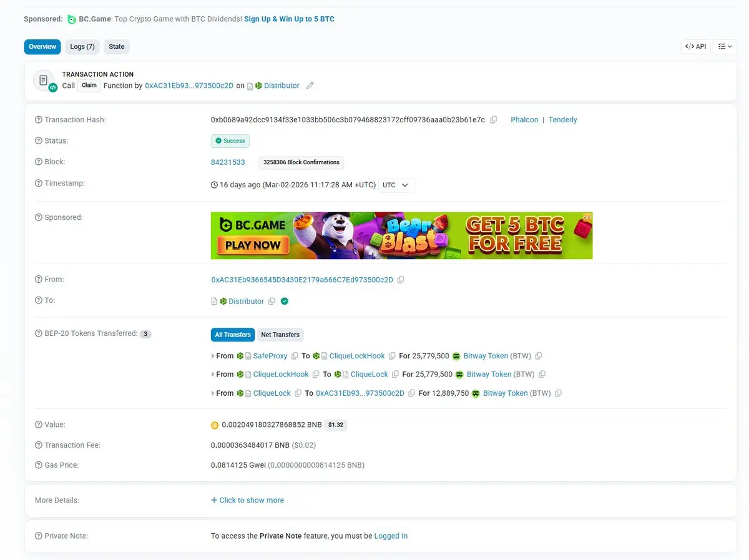
Task: Open the Phalcon link
Action: click(x=524, y=120)
